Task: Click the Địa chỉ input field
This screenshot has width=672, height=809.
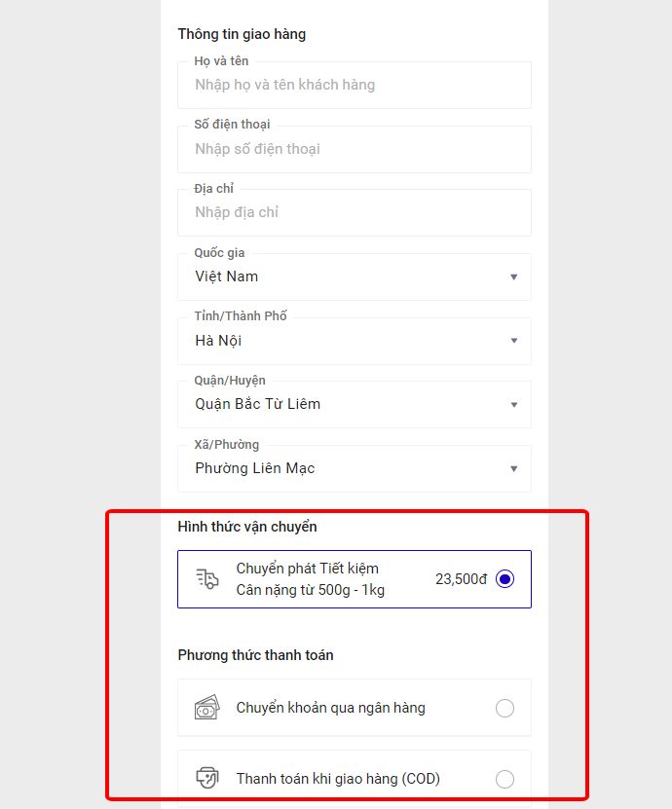Action: point(354,213)
